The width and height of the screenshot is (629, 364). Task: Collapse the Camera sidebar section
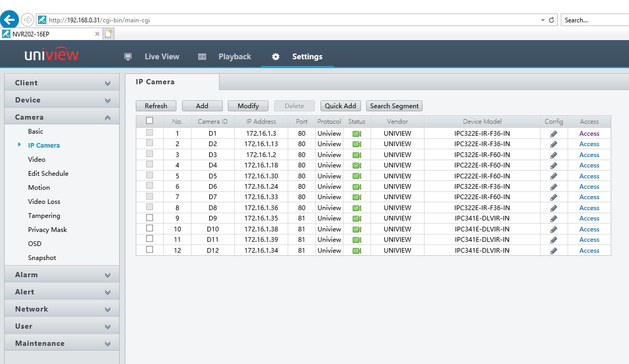point(62,117)
